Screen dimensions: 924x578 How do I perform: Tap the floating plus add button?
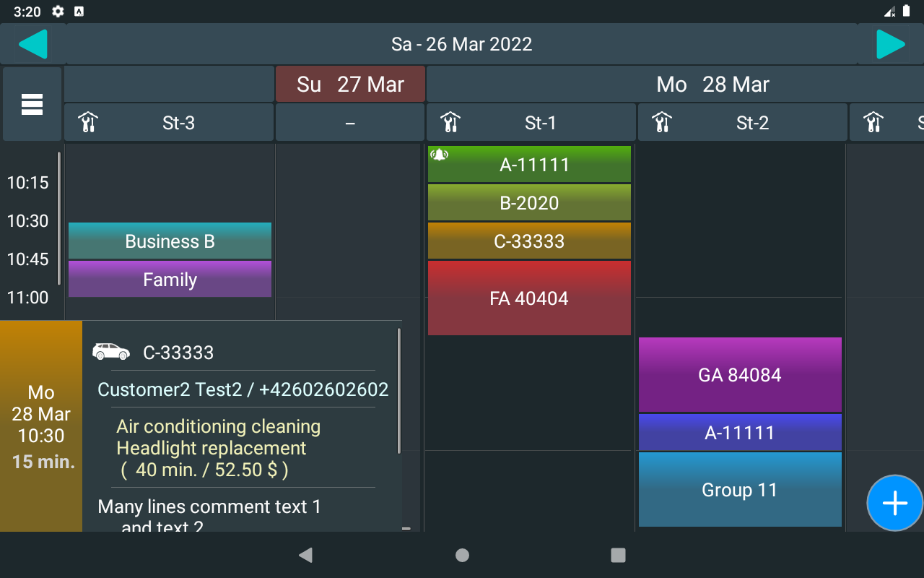coord(895,503)
